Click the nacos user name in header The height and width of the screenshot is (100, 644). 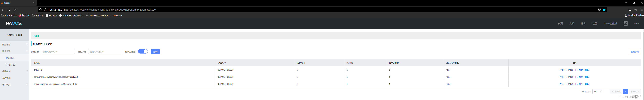click(x=636, y=23)
